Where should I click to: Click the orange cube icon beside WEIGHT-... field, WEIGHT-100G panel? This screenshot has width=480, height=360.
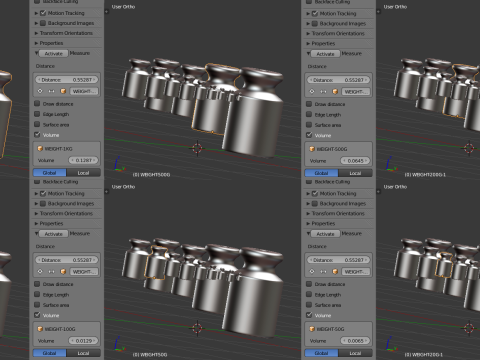[63, 271]
